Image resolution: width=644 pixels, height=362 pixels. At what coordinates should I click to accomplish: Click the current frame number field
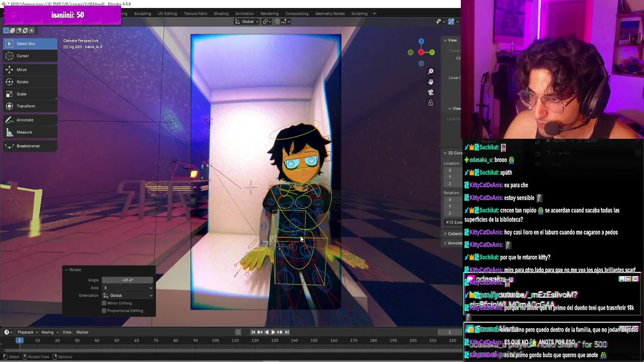click(x=449, y=332)
